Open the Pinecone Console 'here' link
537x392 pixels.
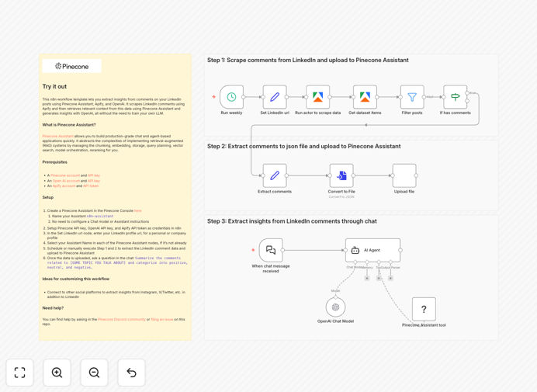[x=137, y=210]
